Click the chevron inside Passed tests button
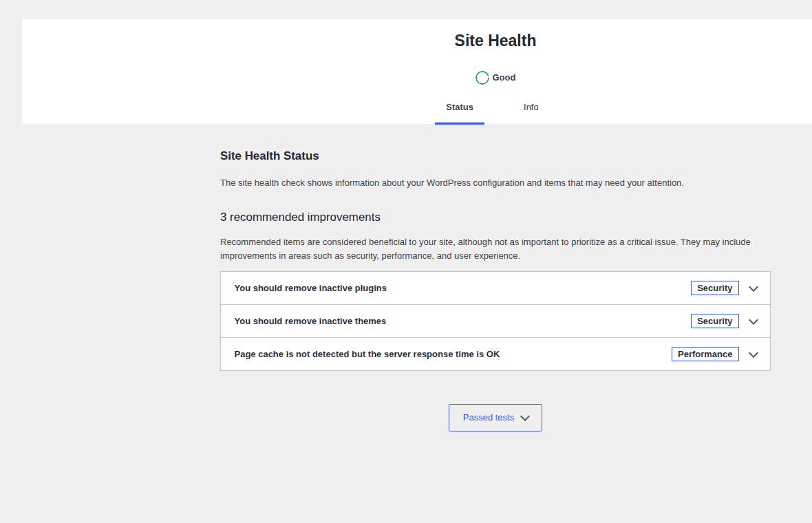The image size is (812, 523). tap(525, 418)
